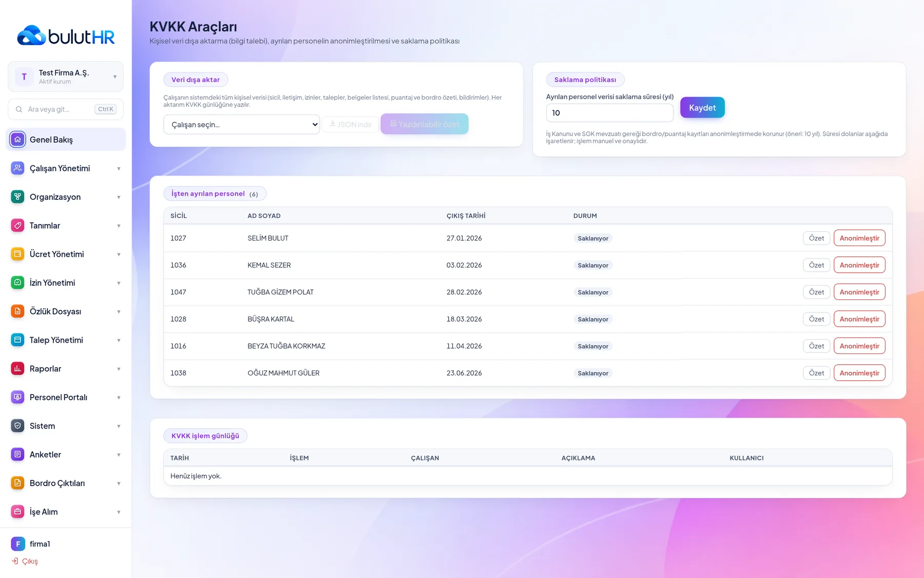This screenshot has width=924, height=578.
Task: Select the TUĞBA GİZEM POLAT name cell
Action: pos(280,292)
